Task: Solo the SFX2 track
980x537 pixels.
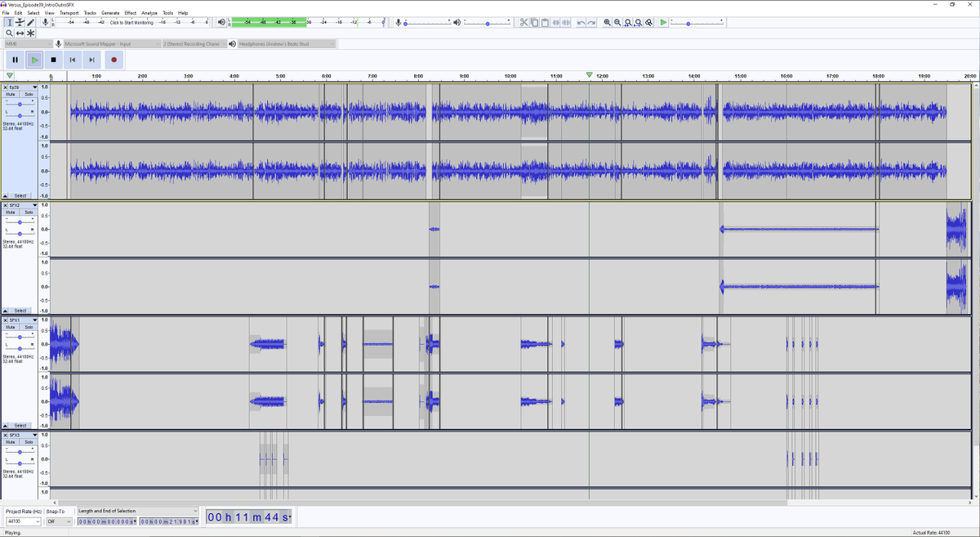Action: [29, 212]
